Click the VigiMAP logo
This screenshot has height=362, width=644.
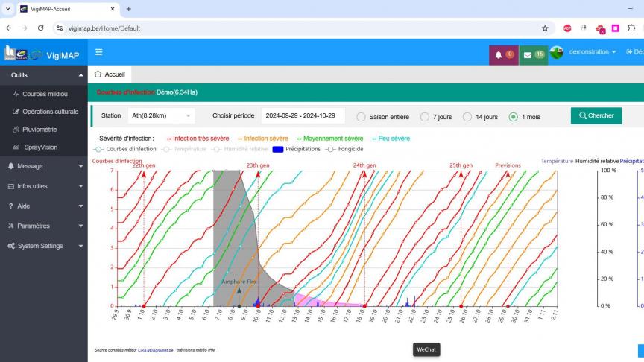coord(42,54)
